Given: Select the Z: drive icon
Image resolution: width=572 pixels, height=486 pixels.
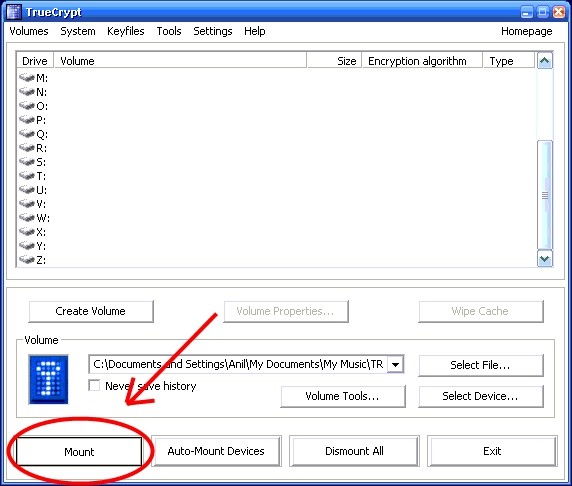Looking at the screenshot, I should tap(27, 260).
